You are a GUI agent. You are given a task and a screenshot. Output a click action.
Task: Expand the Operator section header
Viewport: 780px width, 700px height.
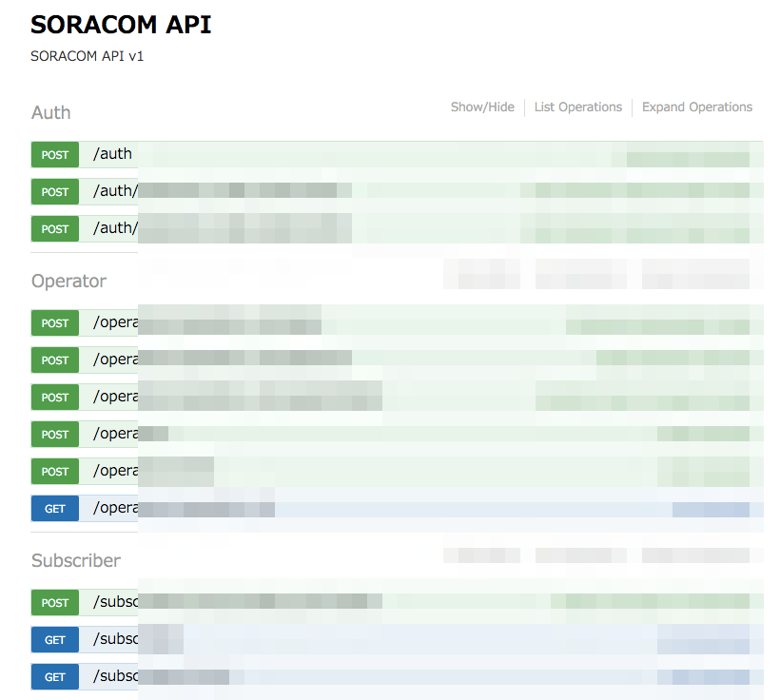pos(68,281)
